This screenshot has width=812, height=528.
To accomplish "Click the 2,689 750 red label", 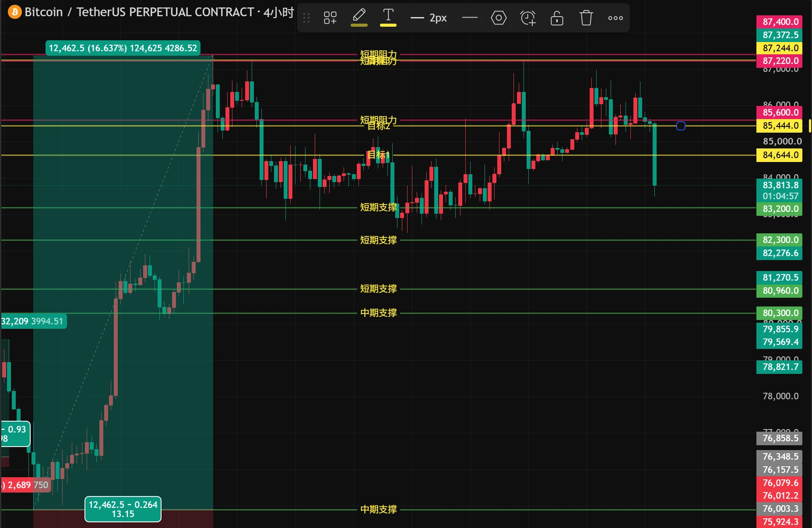I will [x=25, y=485].
